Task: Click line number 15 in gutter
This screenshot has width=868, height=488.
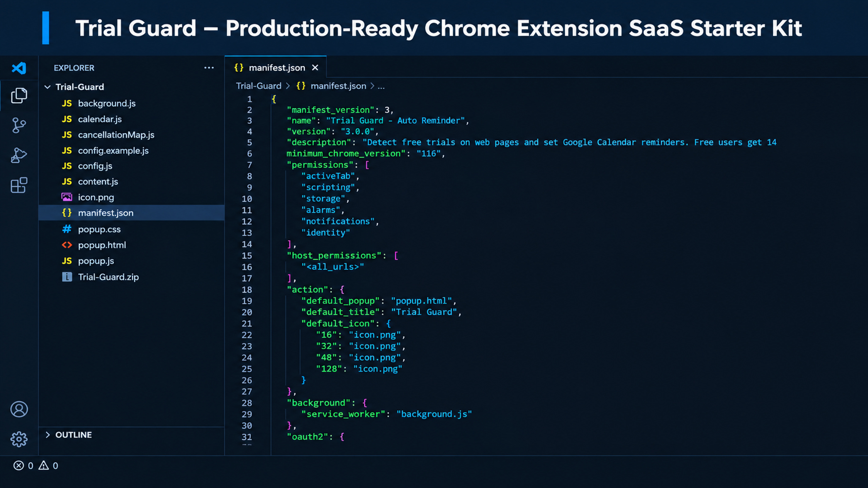Action: [x=247, y=256]
